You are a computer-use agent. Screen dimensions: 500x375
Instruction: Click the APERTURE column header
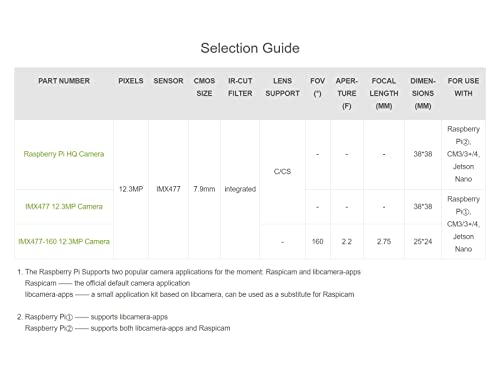point(347,93)
